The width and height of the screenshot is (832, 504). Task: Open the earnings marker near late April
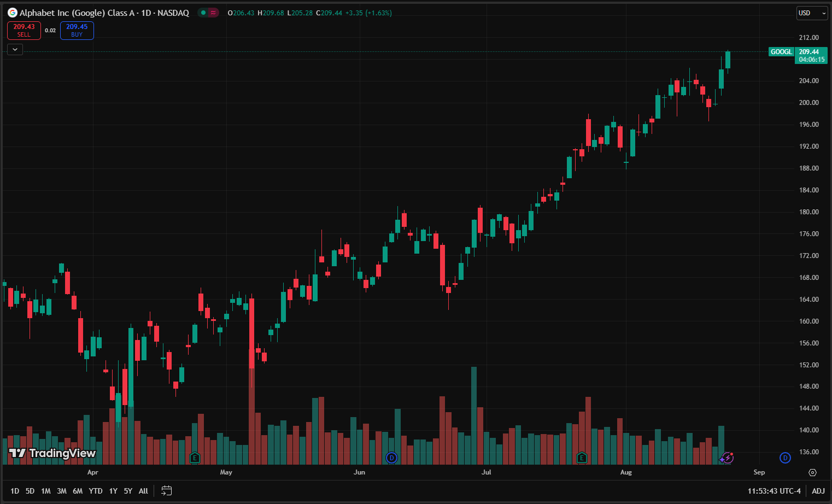[x=195, y=458]
